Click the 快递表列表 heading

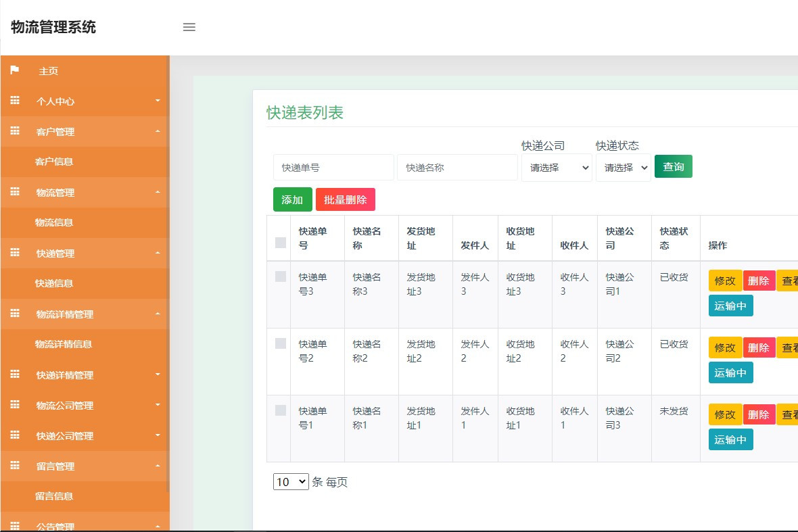(305, 112)
